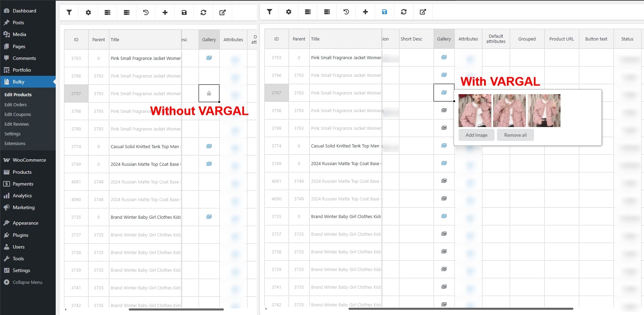Go to Plugins in the admin sidebar

click(x=20, y=235)
